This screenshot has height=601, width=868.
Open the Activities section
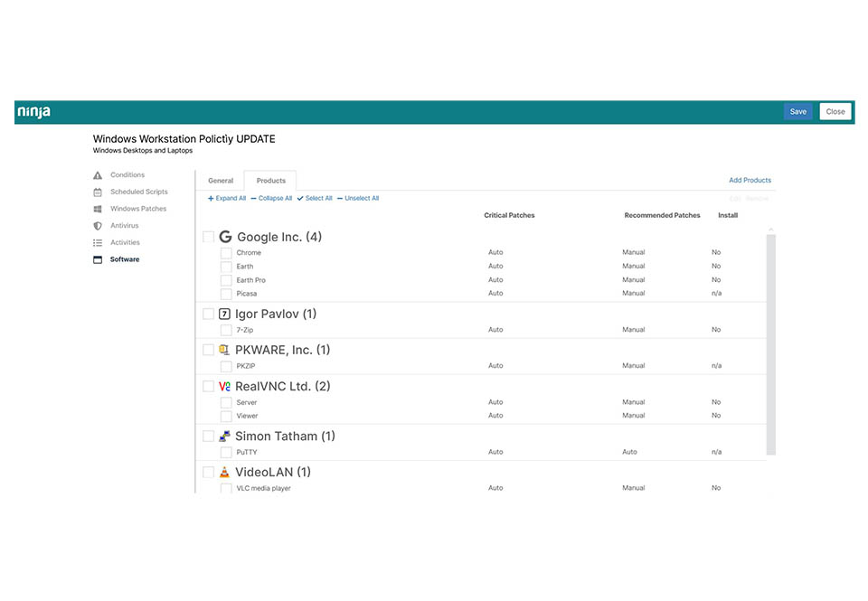coord(125,243)
